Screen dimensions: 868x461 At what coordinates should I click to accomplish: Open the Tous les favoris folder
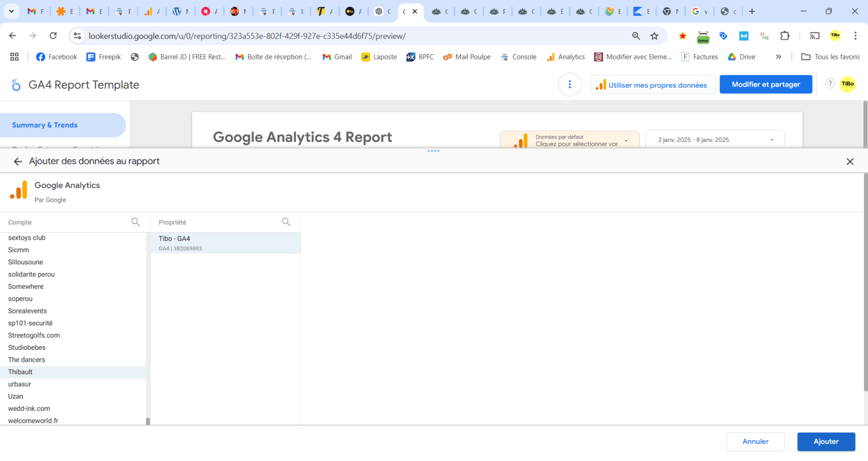[x=831, y=56]
